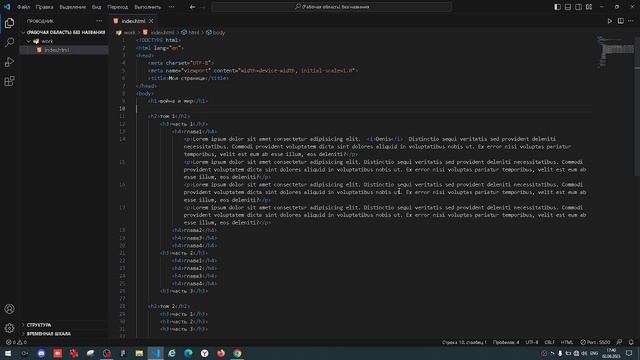Open Run and Debug view
The height and width of the screenshot is (360, 640).
point(9,62)
